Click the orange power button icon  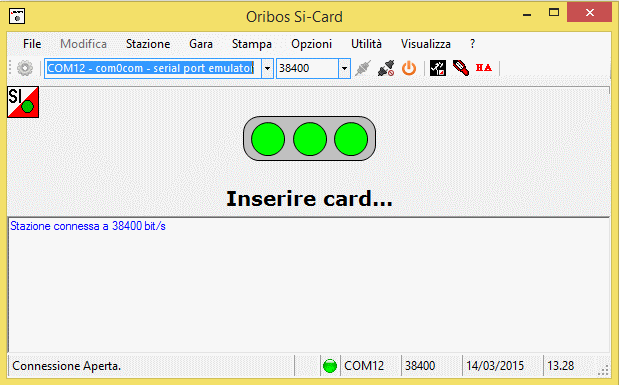pos(409,68)
